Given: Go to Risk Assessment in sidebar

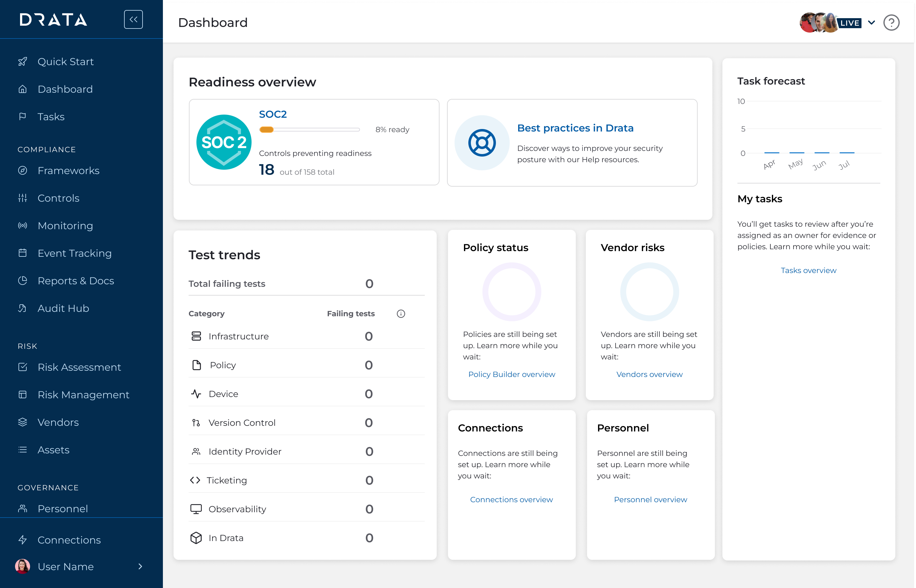Looking at the screenshot, I should coord(79,367).
